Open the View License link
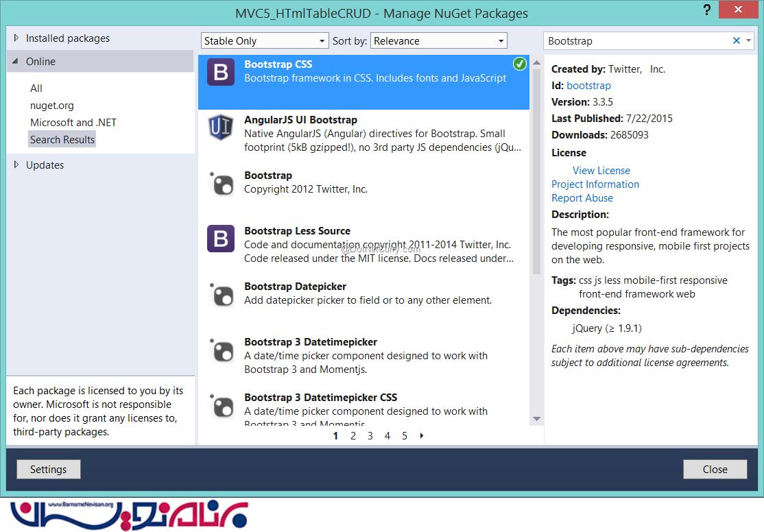Image resolution: width=764 pixels, height=532 pixels. 601,171
